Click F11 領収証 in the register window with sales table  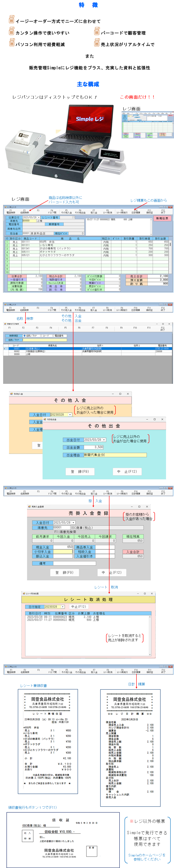click(149, 212)
